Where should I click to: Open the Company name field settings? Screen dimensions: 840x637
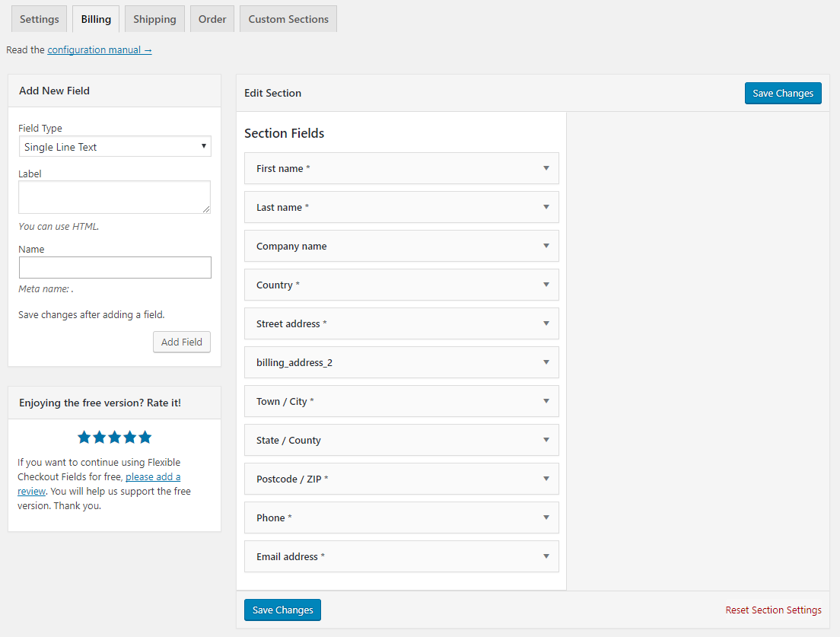[401, 246]
